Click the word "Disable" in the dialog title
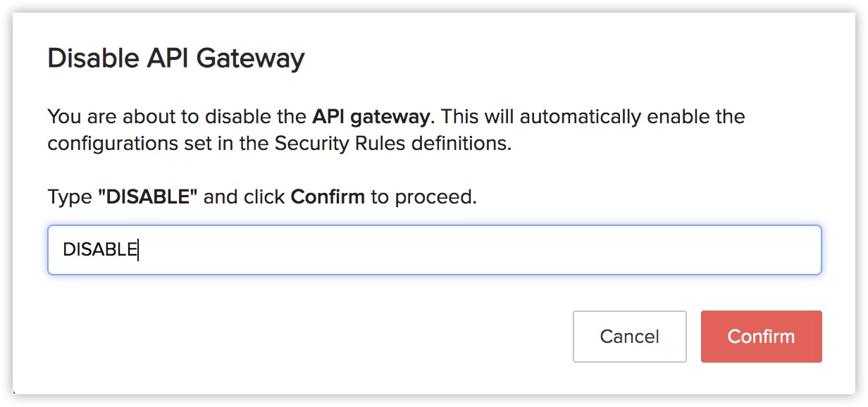This screenshot has height=407, width=868. pyautogui.click(x=92, y=58)
